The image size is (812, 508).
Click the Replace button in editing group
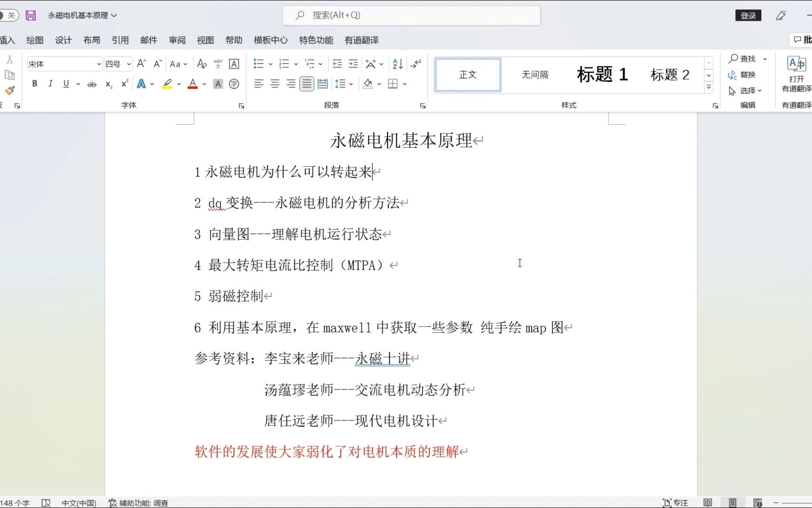(x=742, y=75)
